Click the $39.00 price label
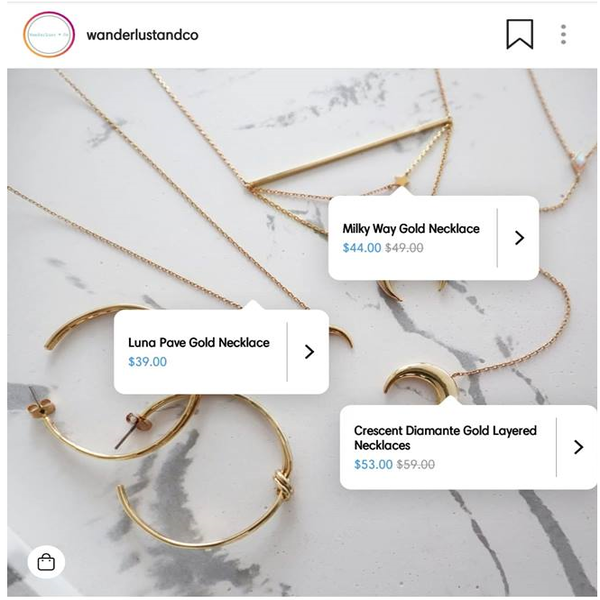This screenshot has width=600, height=600. click(148, 362)
